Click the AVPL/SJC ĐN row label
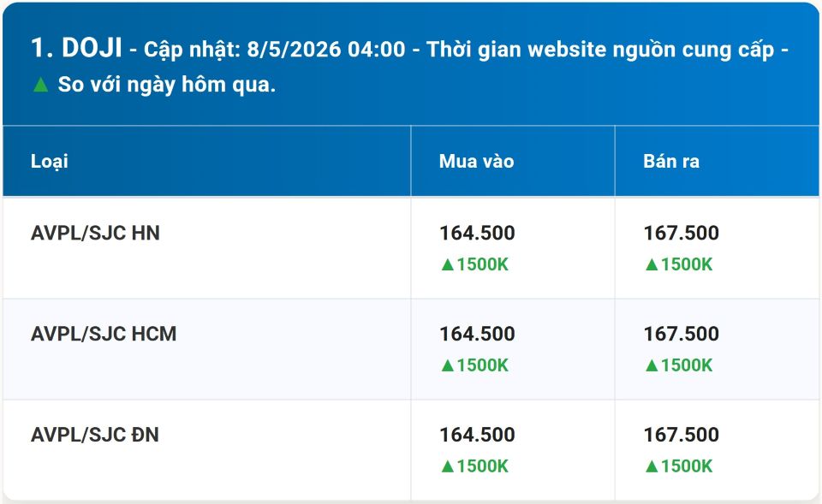This screenshot has width=822, height=504. tap(95, 435)
